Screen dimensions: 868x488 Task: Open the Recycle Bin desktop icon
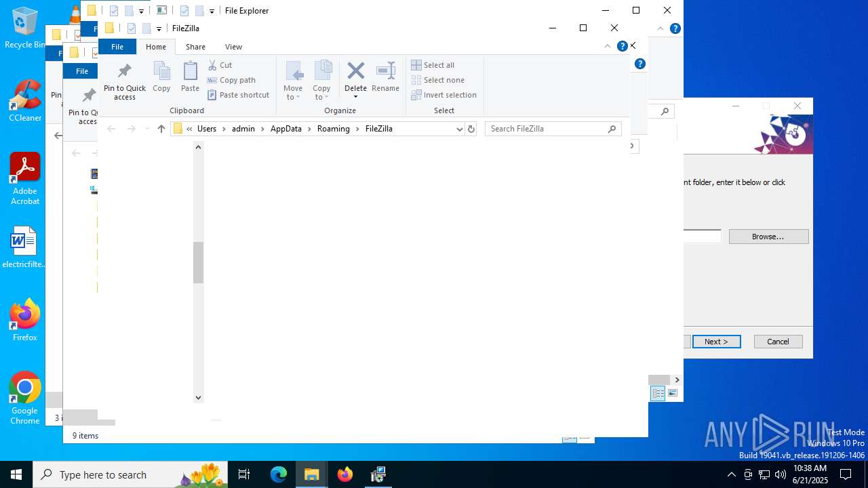(24, 28)
